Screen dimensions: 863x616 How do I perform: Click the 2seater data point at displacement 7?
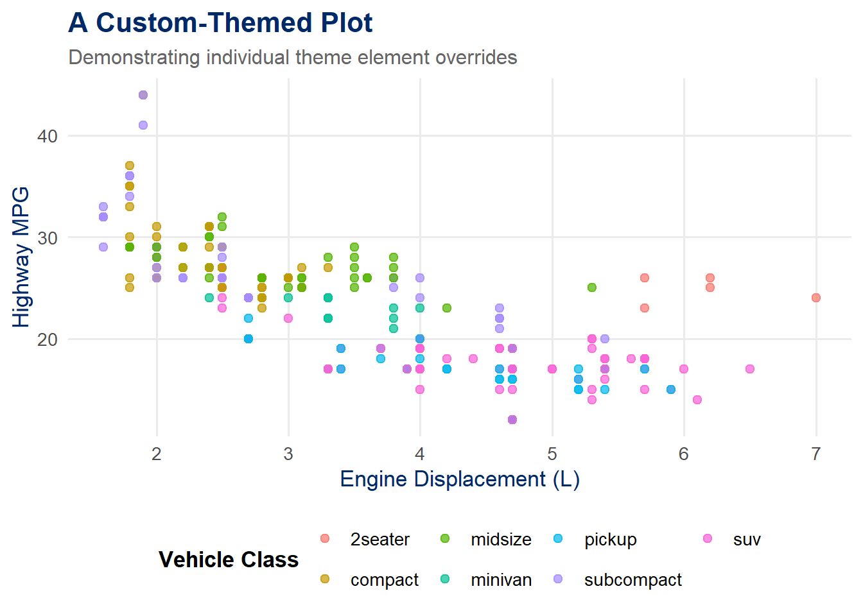[x=816, y=298]
